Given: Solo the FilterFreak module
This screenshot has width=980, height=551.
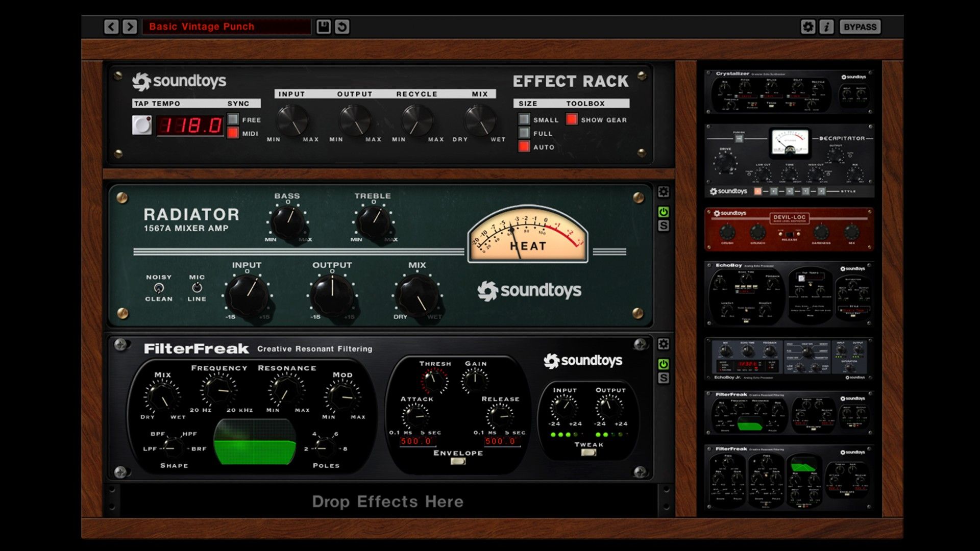Looking at the screenshot, I should [x=663, y=378].
